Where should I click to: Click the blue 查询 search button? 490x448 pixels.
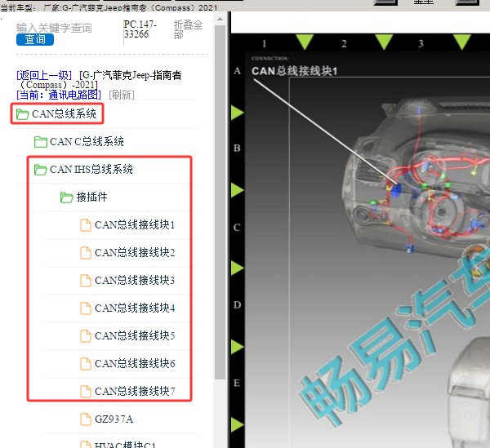35,40
